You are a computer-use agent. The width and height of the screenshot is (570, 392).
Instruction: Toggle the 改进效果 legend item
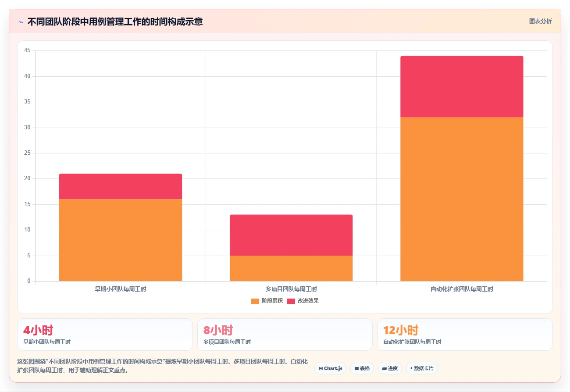(303, 301)
